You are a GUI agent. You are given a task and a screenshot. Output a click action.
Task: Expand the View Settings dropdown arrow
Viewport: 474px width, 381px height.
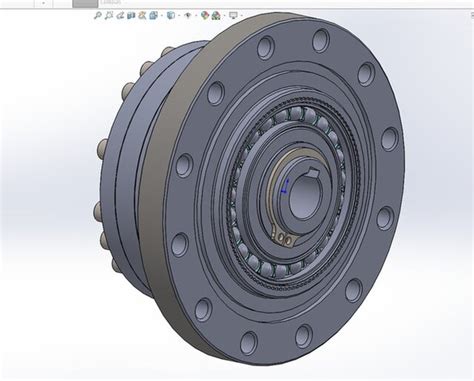(242, 15)
